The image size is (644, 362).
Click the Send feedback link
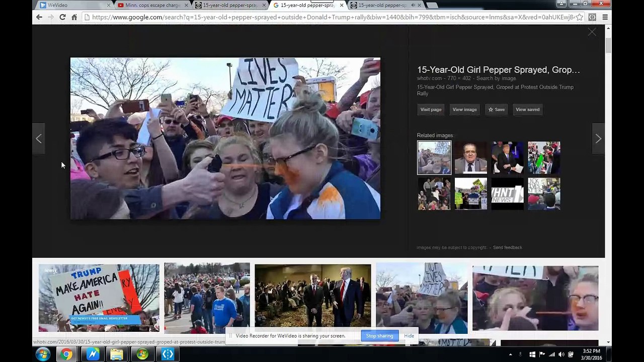(x=507, y=247)
